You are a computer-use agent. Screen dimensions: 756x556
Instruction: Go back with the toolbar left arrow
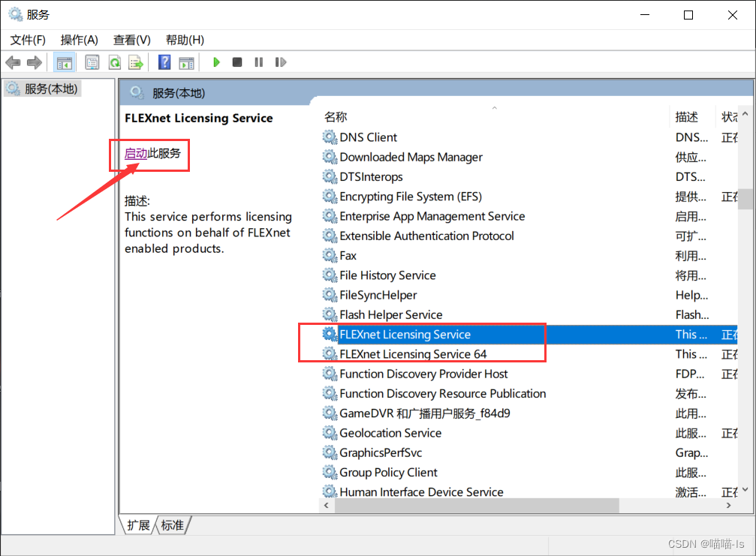coord(13,62)
